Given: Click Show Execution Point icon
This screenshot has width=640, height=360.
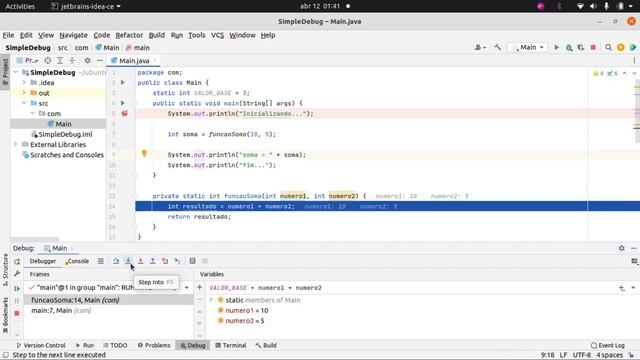Looking at the screenshot, I should [100, 261].
